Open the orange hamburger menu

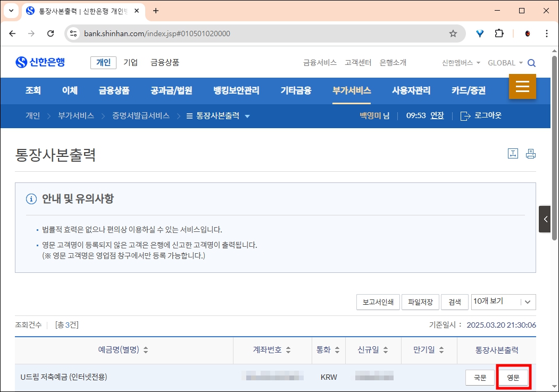(522, 86)
